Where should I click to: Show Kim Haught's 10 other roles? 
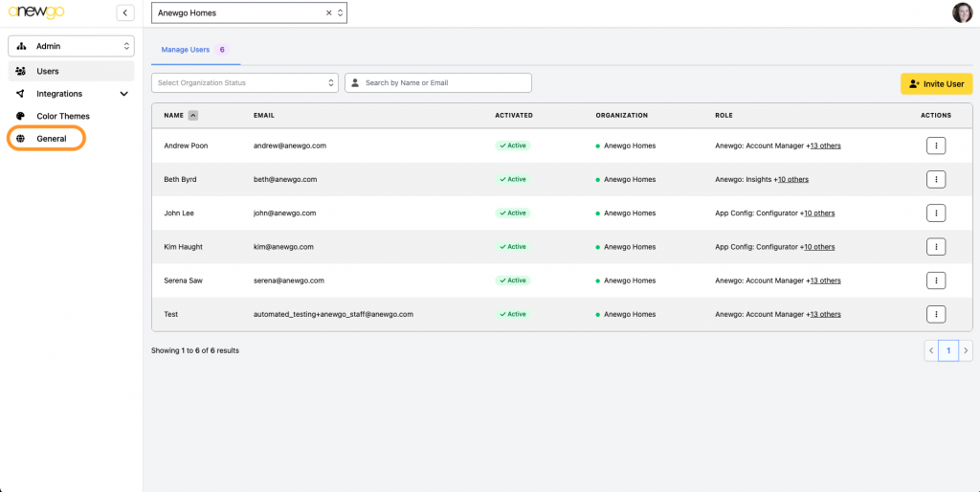click(819, 247)
